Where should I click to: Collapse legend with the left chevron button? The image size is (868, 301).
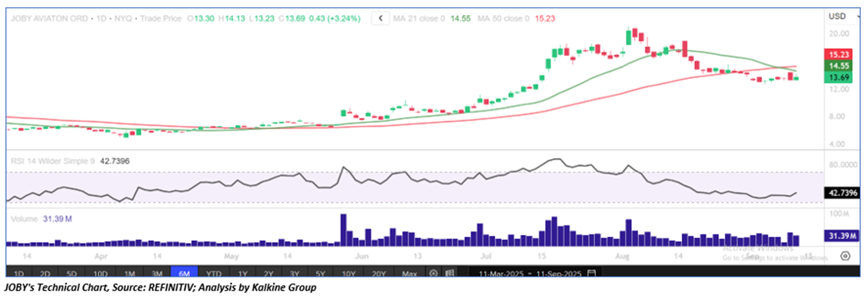381,18
